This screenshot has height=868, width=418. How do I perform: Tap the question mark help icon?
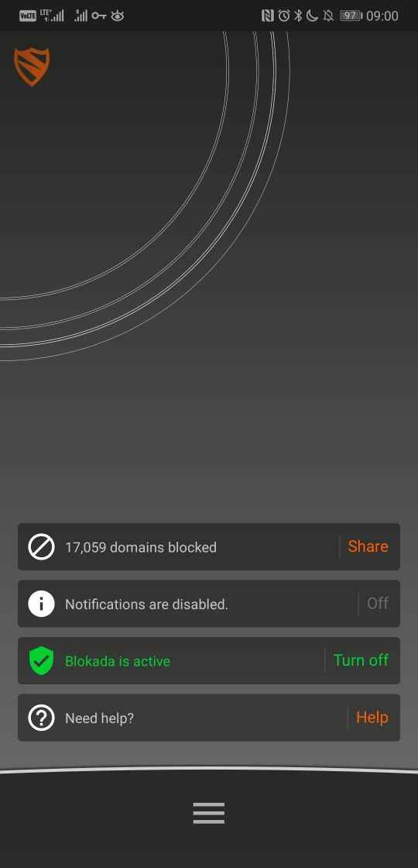pyautogui.click(x=42, y=718)
